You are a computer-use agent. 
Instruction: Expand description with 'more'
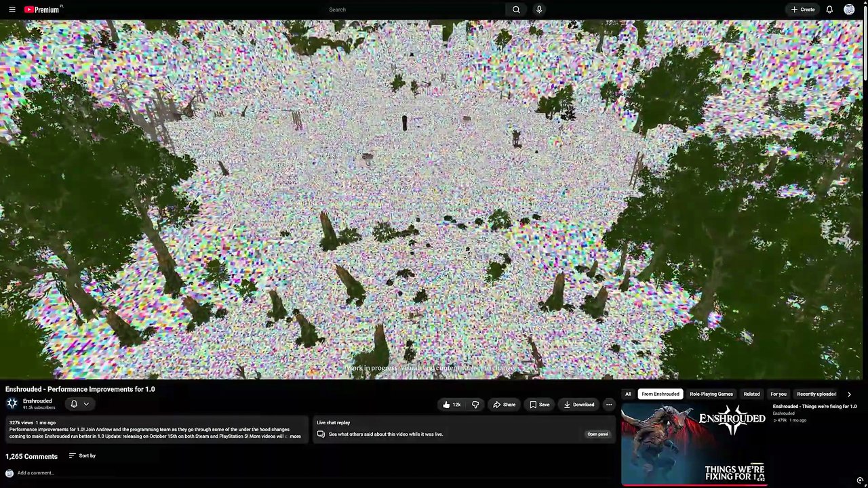tap(295, 436)
